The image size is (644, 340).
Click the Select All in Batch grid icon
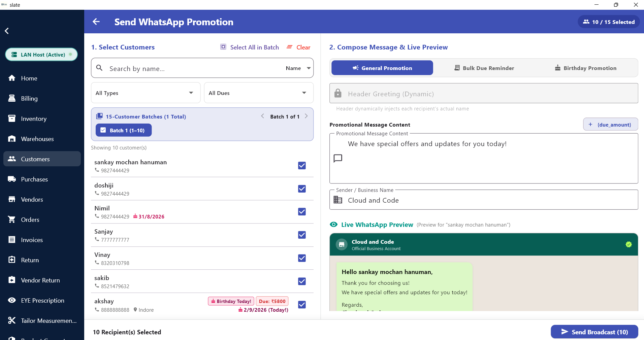click(223, 47)
